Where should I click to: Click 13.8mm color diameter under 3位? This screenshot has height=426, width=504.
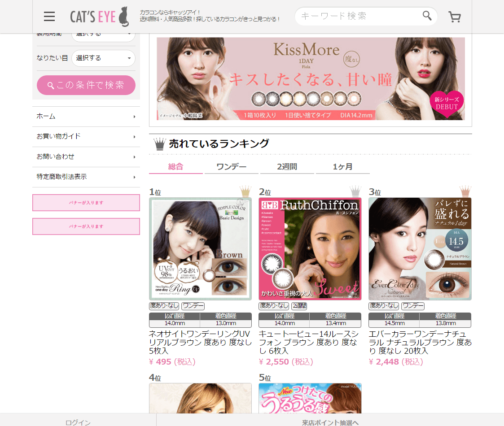click(x=446, y=323)
